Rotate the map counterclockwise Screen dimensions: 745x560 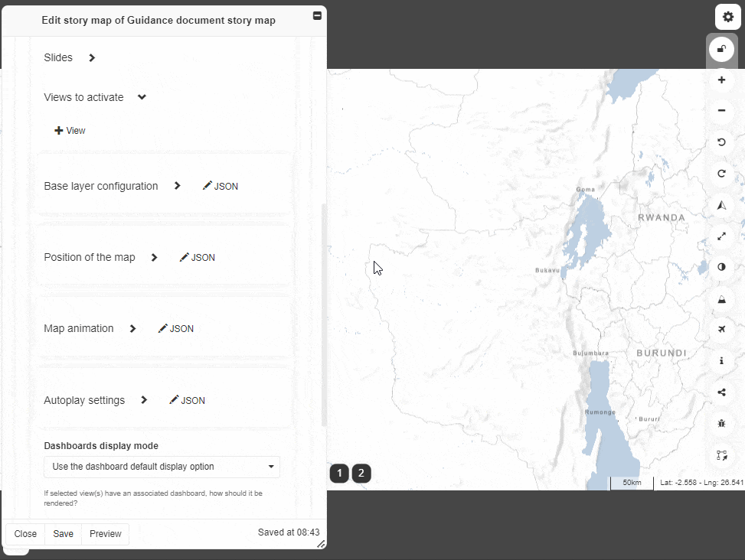coord(721,142)
